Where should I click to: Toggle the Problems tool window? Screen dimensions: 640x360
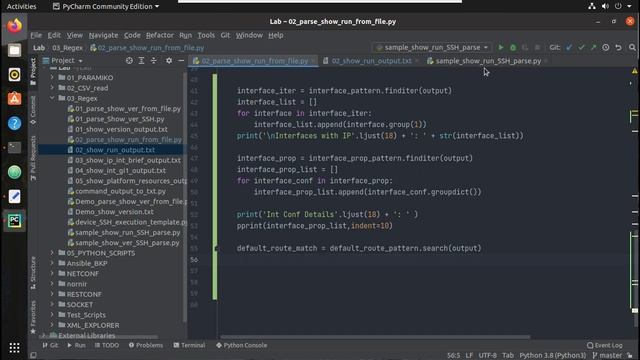coord(146,345)
